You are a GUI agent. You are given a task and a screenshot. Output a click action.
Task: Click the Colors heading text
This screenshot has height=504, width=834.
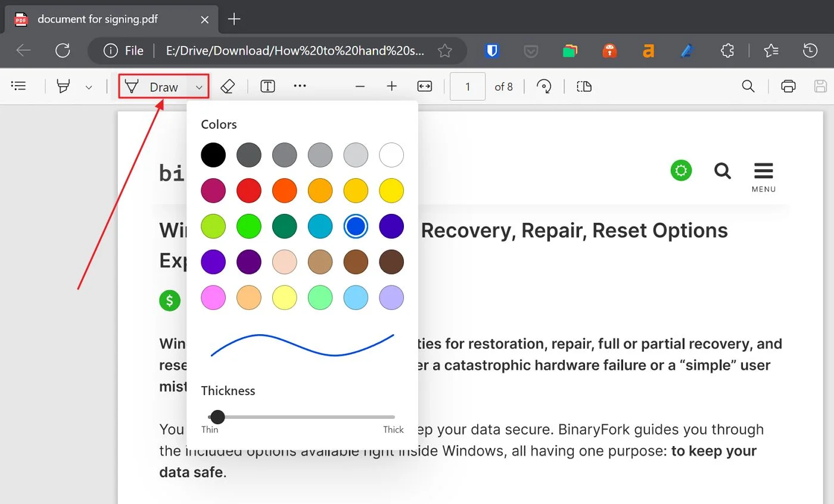pyautogui.click(x=219, y=125)
